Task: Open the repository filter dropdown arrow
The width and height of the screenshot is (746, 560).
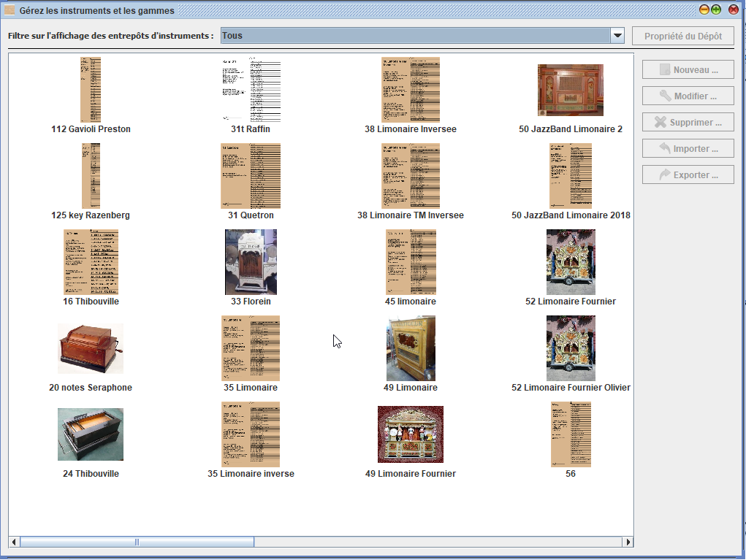Action: coord(617,36)
